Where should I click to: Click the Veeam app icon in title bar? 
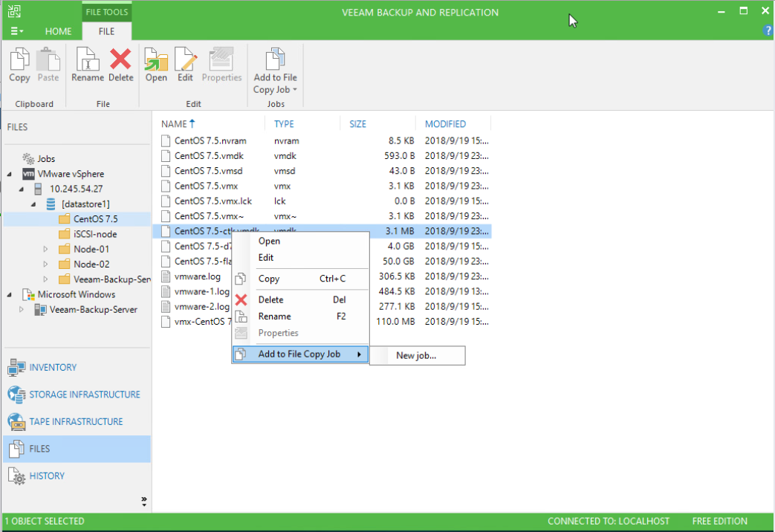click(14, 11)
